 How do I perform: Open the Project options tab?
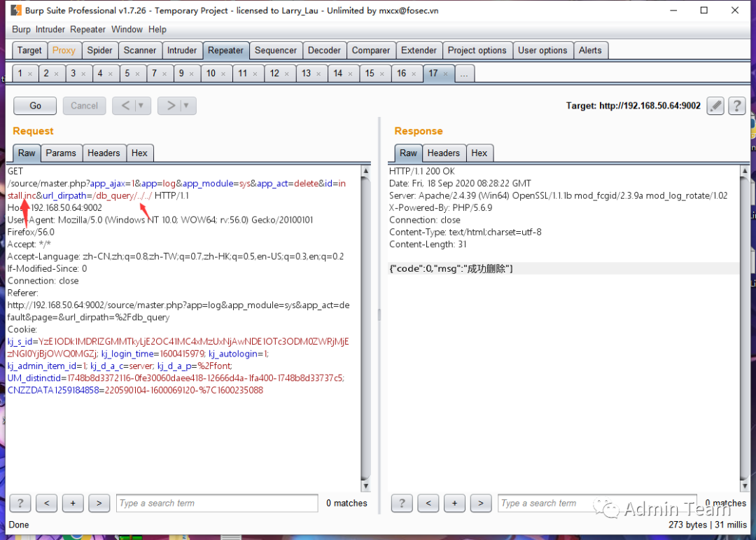[477, 50]
